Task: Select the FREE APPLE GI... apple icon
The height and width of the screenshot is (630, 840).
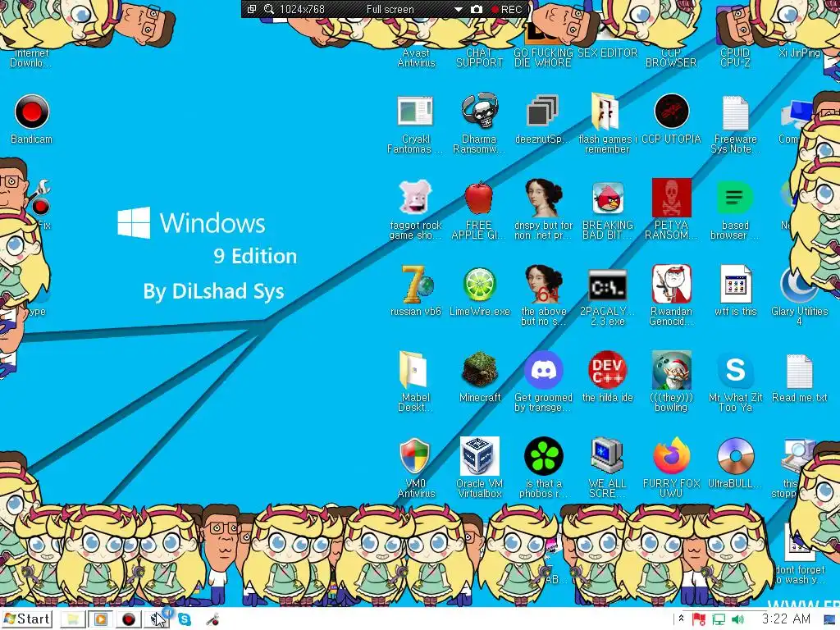Action: [479, 198]
